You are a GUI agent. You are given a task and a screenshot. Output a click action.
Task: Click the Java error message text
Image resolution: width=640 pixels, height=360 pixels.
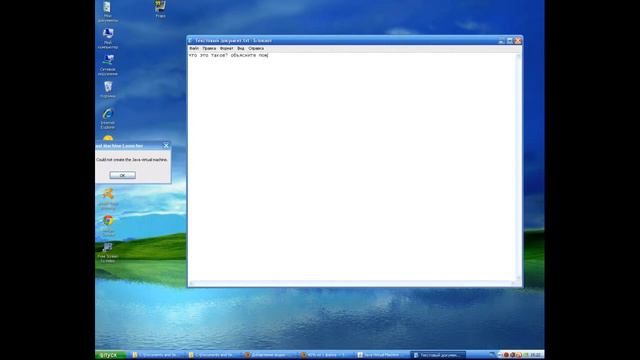click(x=132, y=160)
